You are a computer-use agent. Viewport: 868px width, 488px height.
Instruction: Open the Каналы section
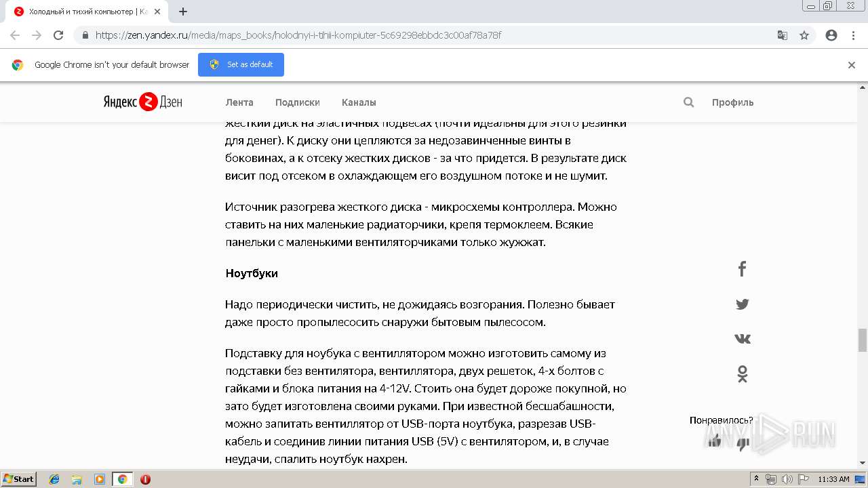pos(359,102)
